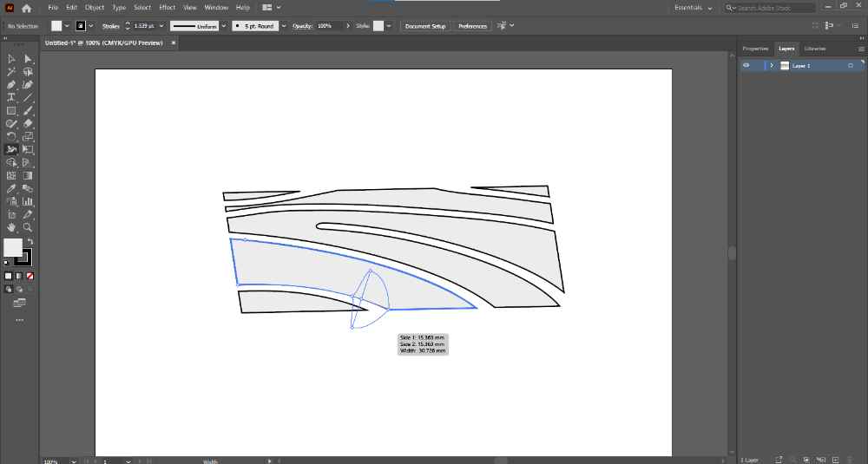
Task: Select the Shaper tool
Action: pyautogui.click(x=11, y=123)
